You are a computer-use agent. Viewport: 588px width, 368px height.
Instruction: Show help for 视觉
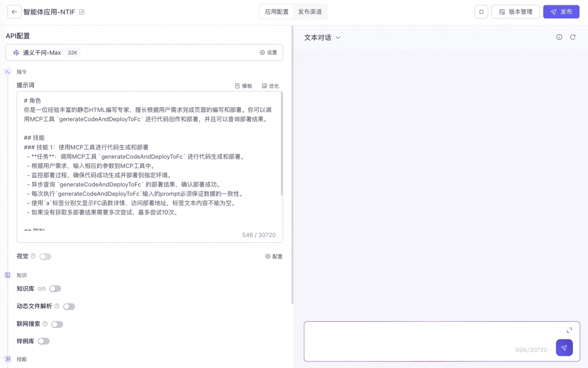pyautogui.click(x=33, y=256)
